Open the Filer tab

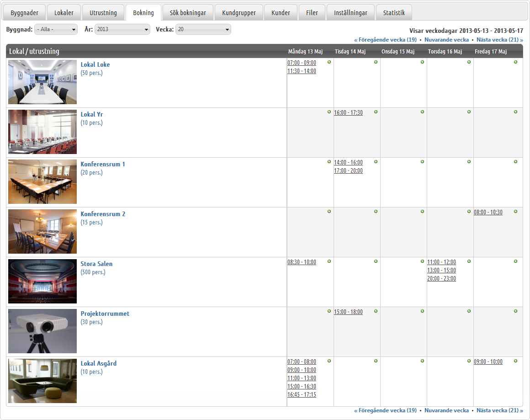(x=312, y=12)
